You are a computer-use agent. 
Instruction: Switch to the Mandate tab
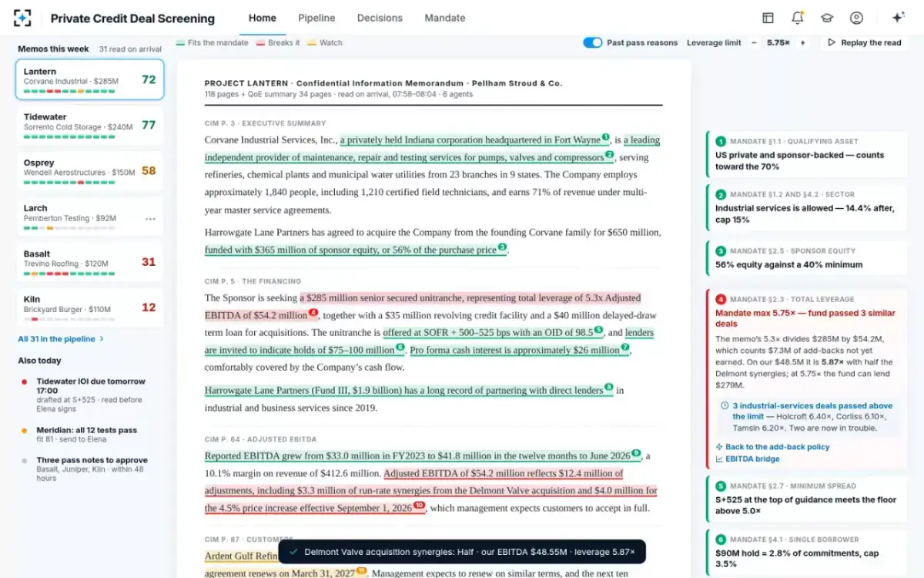coord(445,18)
